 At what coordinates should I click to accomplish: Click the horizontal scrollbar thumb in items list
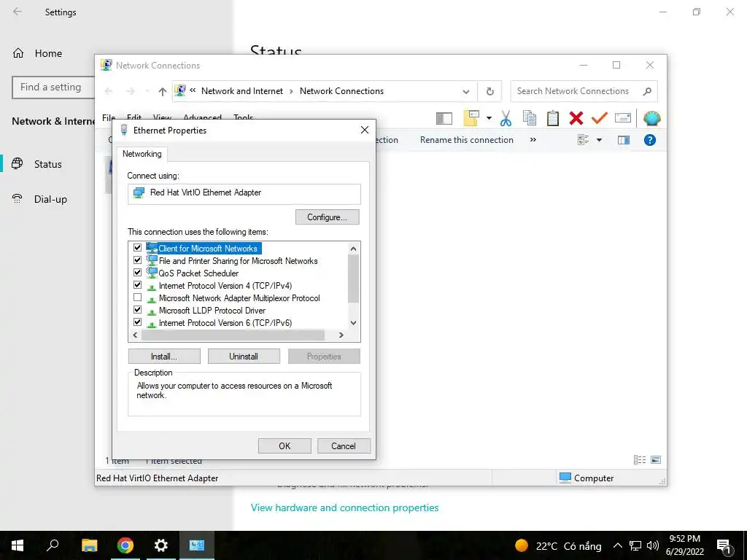pyautogui.click(x=233, y=335)
